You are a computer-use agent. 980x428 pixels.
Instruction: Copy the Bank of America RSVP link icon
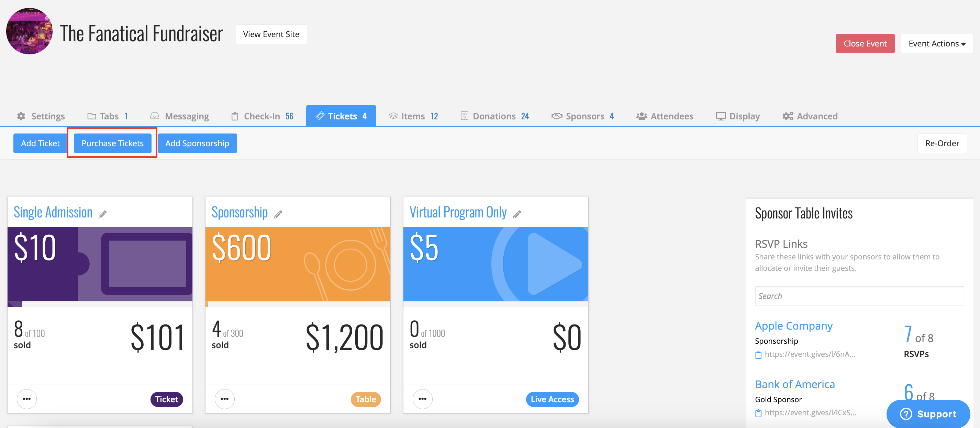coord(758,413)
